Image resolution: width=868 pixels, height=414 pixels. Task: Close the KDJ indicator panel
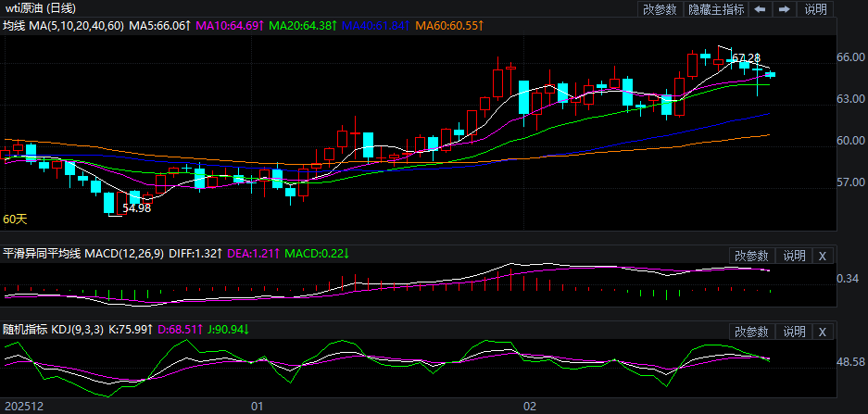coord(823,332)
